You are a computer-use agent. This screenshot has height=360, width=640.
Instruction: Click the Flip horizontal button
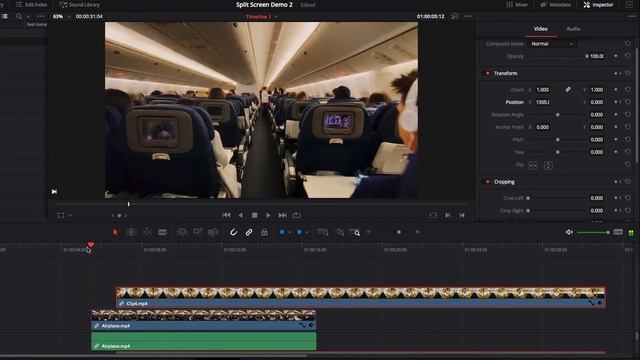[x=533, y=165]
